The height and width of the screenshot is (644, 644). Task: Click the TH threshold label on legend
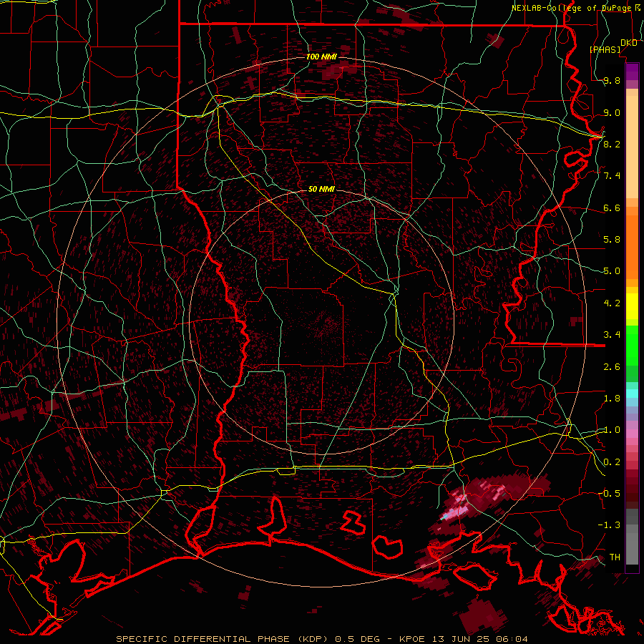click(x=615, y=557)
